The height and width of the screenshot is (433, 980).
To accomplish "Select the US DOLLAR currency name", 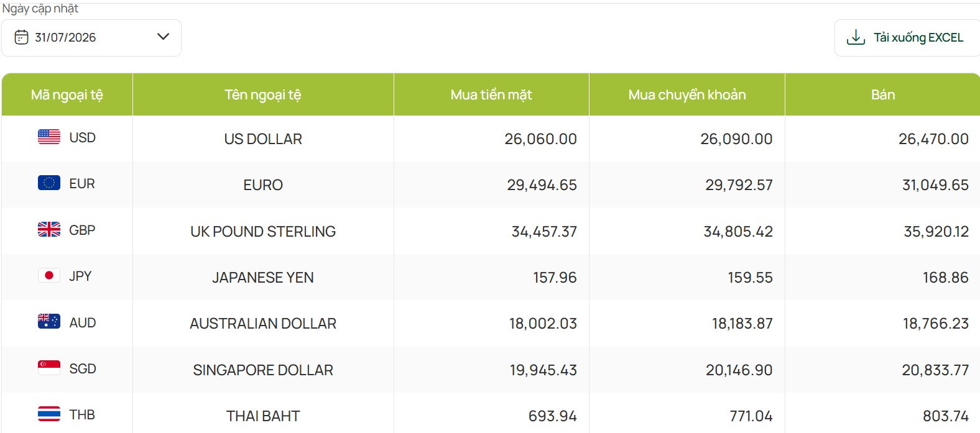I will (x=263, y=139).
